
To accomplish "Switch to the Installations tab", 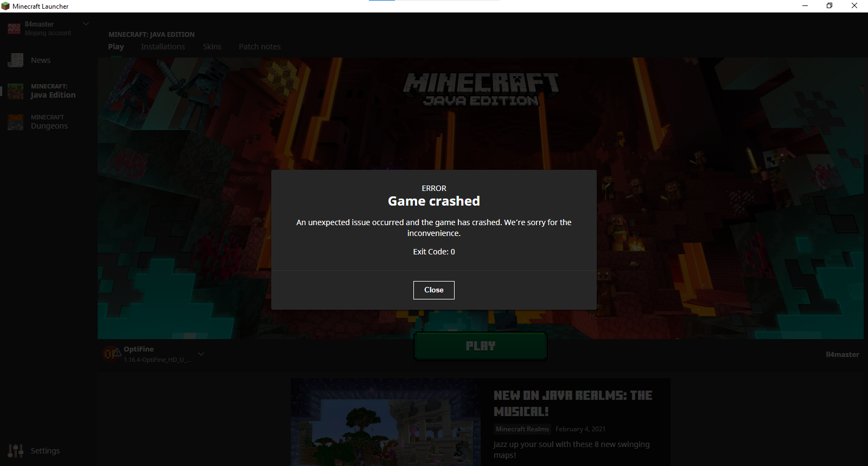I will pos(163,47).
